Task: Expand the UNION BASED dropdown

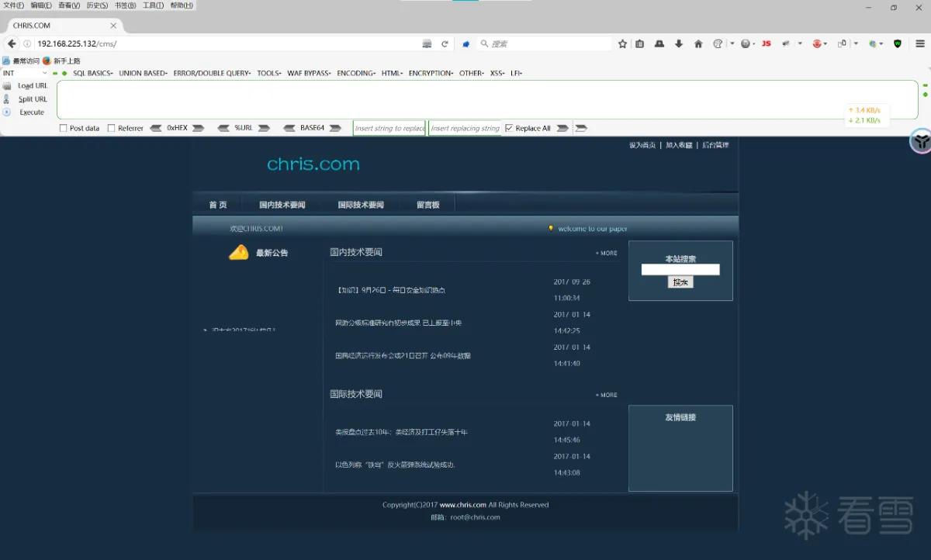Action: click(x=144, y=73)
